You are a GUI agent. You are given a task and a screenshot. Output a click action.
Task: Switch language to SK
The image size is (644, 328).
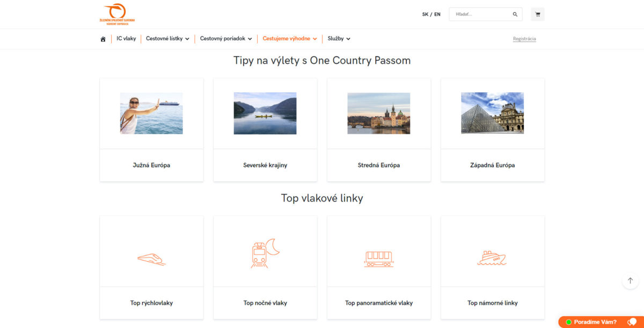pos(425,14)
